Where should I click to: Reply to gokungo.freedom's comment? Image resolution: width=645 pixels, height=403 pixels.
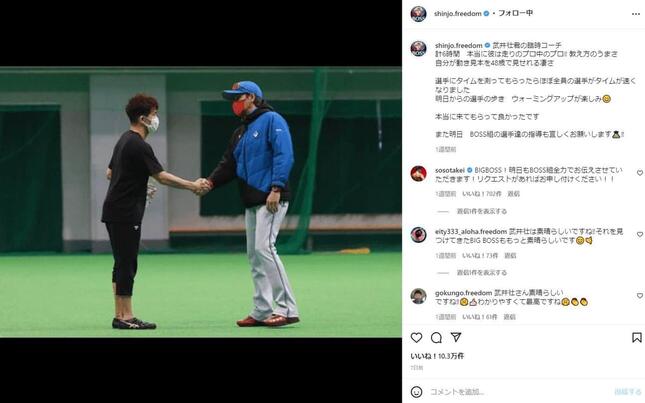click(509, 317)
